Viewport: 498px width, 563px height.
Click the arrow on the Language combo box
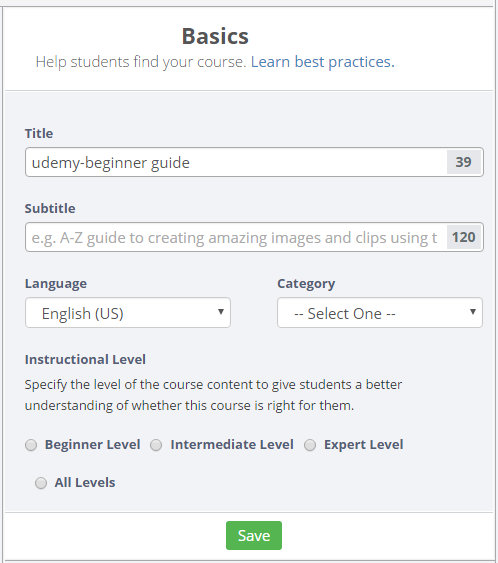(x=221, y=312)
